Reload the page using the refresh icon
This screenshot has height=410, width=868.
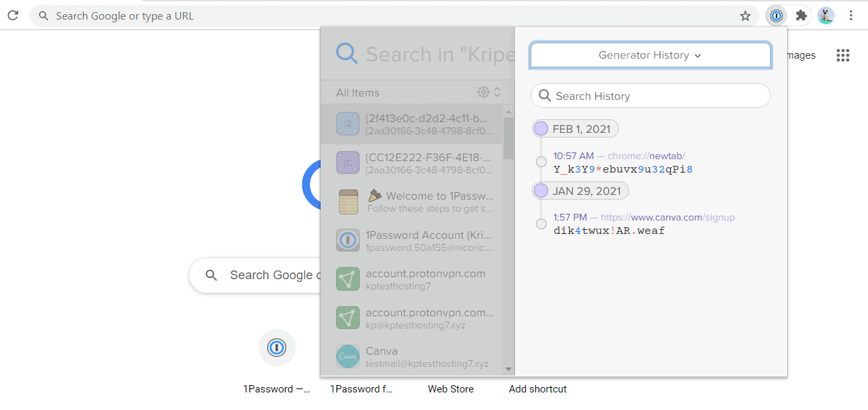coord(13,16)
